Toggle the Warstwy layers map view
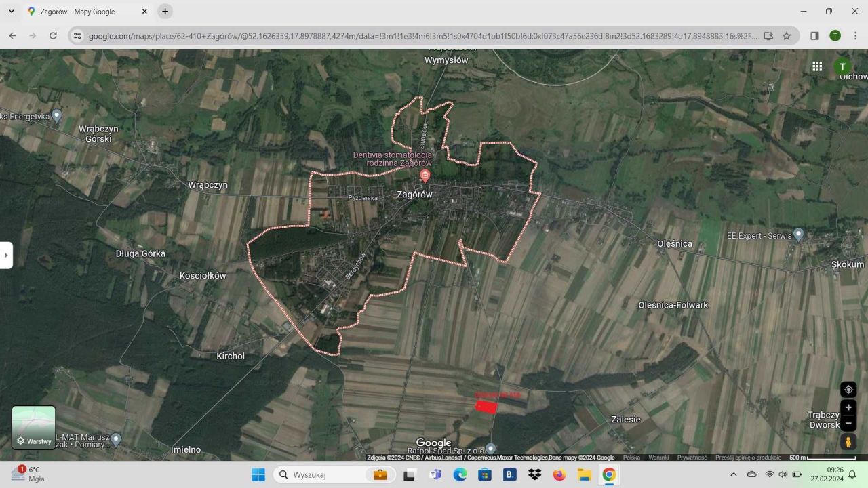 34,428
